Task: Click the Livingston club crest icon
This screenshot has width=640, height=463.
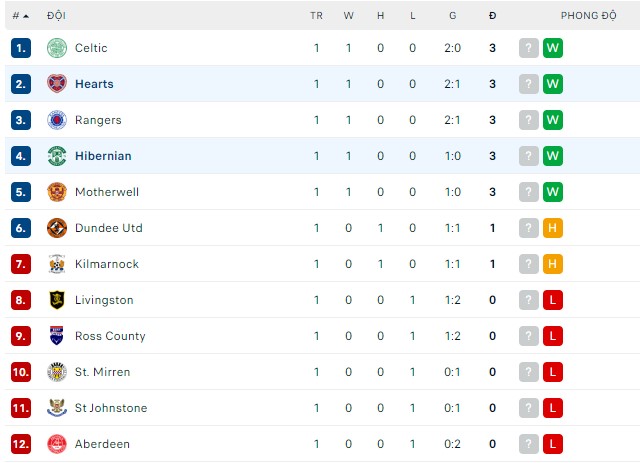Action: click(56, 300)
